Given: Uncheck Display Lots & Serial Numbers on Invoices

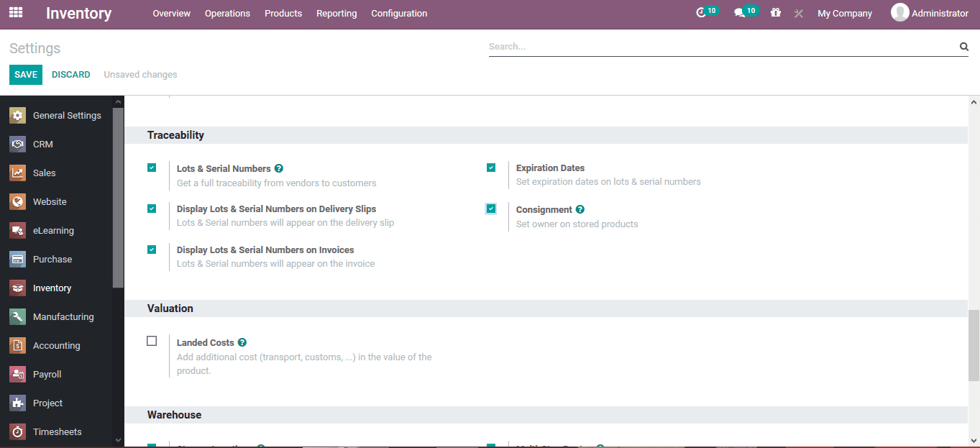Looking at the screenshot, I should 152,250.
